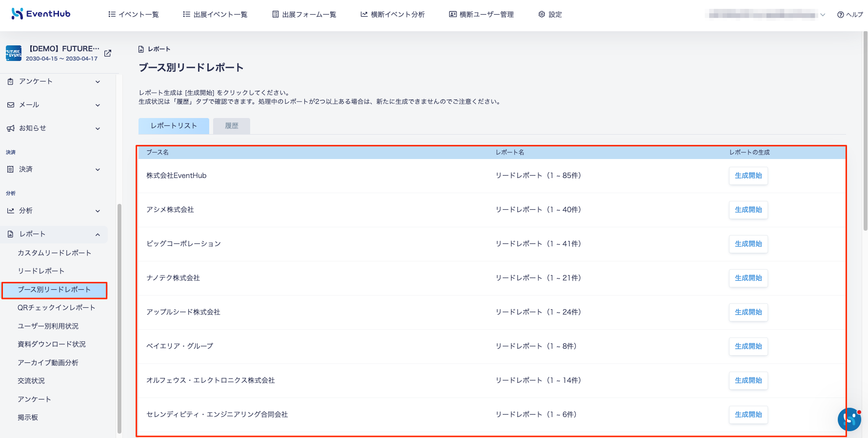Open QRチェックインレポート in sidebar

[57, 307]
